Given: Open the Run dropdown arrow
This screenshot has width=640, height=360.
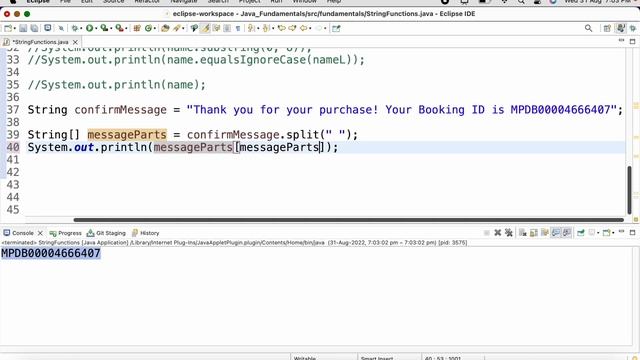Looking at the screenshot, I should pos(96,28).
